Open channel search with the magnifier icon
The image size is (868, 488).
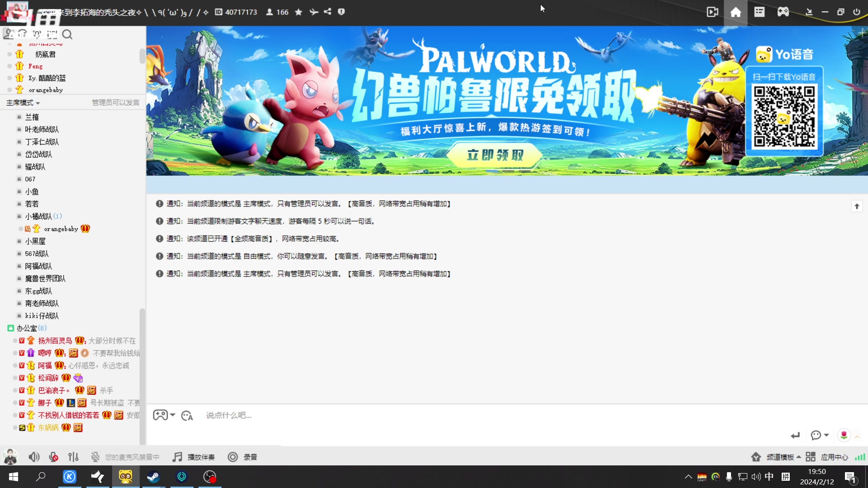click(x=67, y=34)
